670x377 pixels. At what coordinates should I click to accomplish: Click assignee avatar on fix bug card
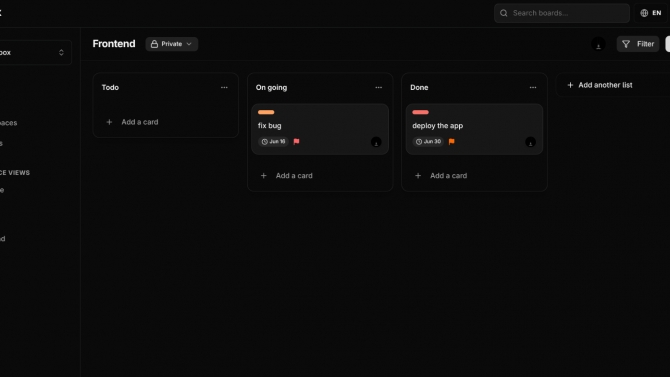coord(376,142)
